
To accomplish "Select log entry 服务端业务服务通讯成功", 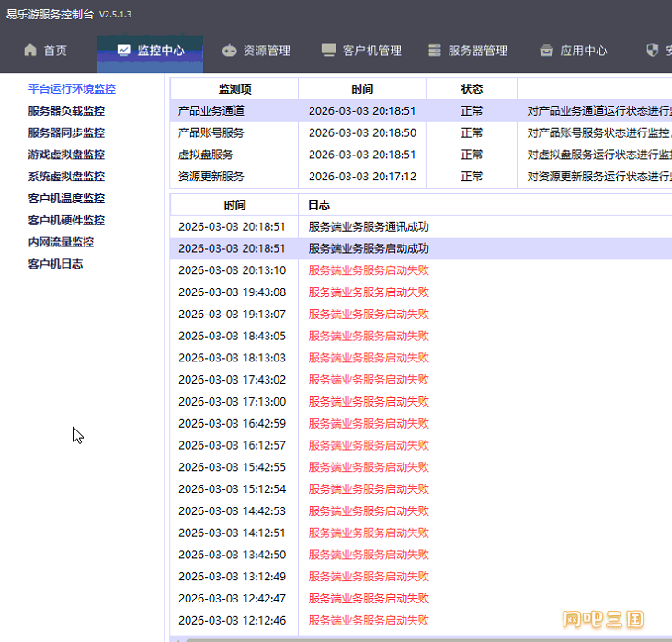I will pos(421,227).
